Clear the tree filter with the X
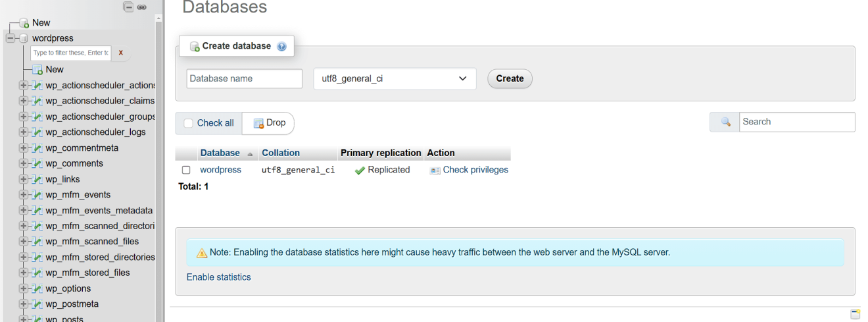The height and width of the screenshot is (322, 868). point(121,53)
